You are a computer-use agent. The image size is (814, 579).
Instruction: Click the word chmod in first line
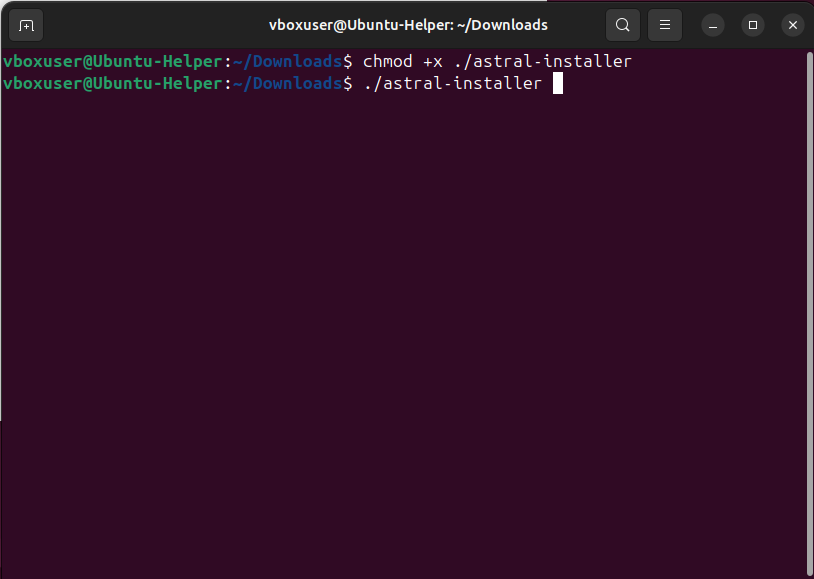(387, 61)
